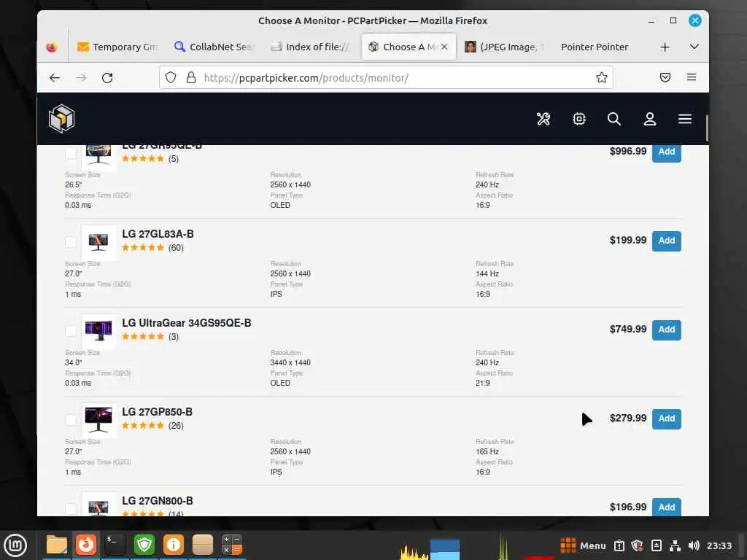Switch to the Index of file:// tab
747x560 pixels.
(x=309, y=47)
